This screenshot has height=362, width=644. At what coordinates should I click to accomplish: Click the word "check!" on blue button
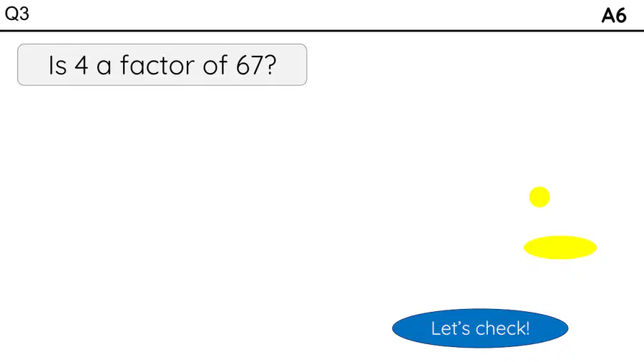(x=503, y=328)
